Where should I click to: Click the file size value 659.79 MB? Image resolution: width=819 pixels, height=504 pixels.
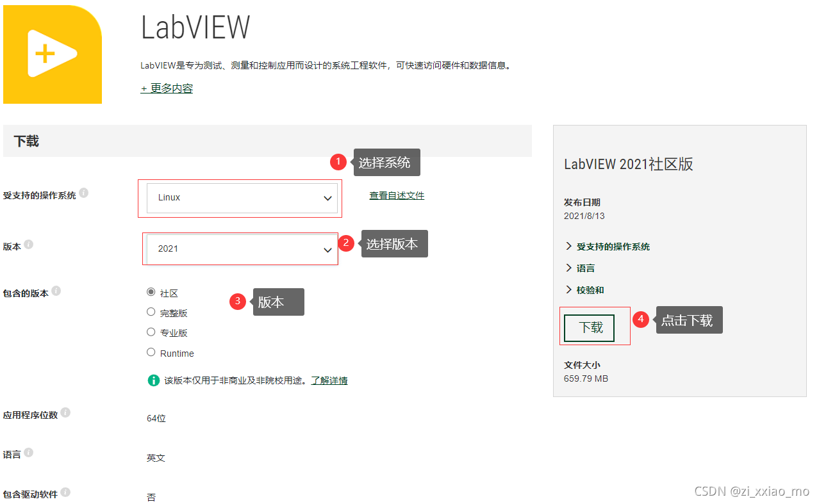click(586, 378)
